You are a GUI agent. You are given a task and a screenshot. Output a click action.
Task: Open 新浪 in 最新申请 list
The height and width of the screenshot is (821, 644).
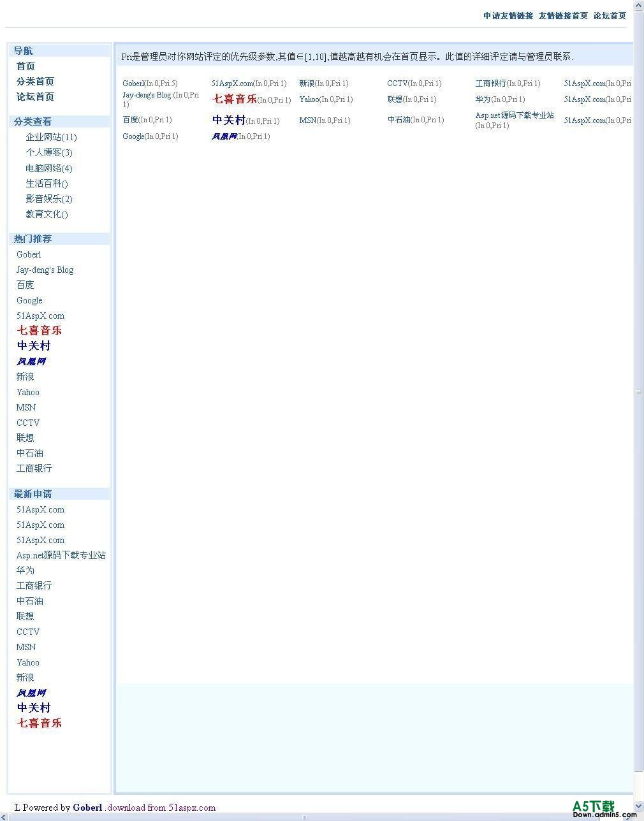[x=25, y=678]
